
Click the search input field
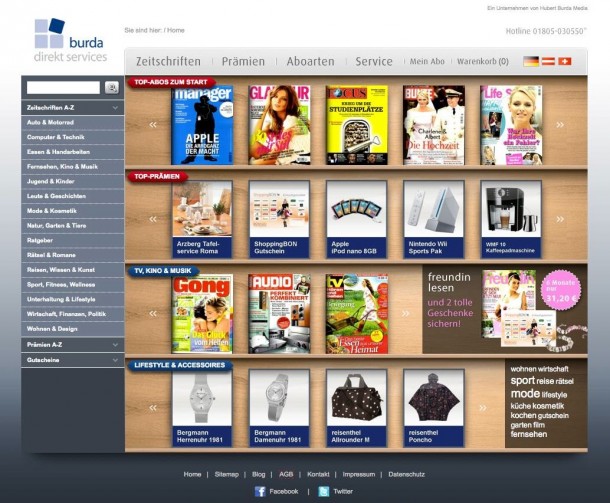[63, 88]
